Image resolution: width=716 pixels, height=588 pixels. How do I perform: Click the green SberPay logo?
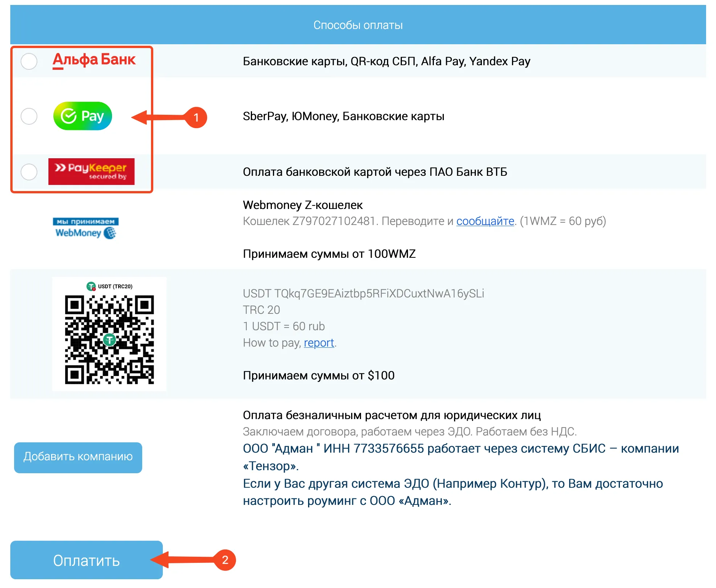pyautogui.click(x=83, y=116)
